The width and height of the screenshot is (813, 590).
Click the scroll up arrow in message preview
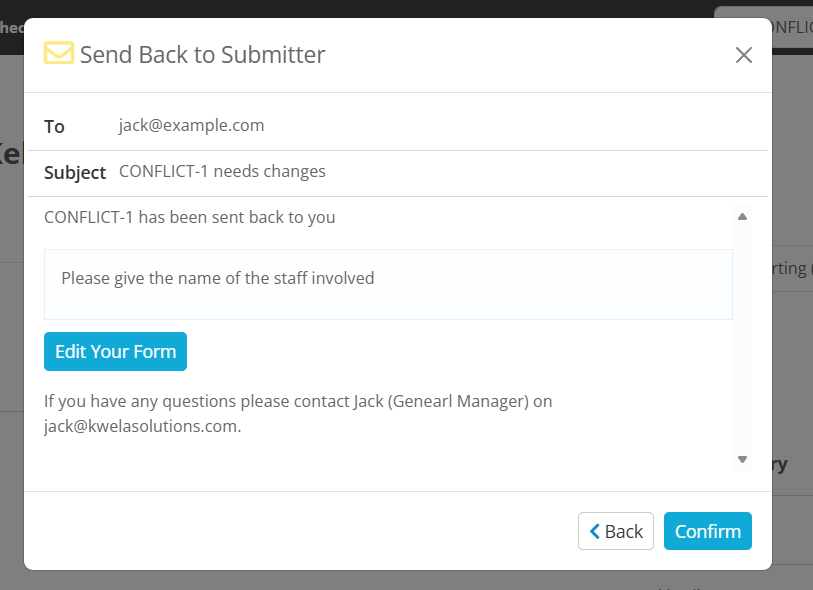click(742, 217)
